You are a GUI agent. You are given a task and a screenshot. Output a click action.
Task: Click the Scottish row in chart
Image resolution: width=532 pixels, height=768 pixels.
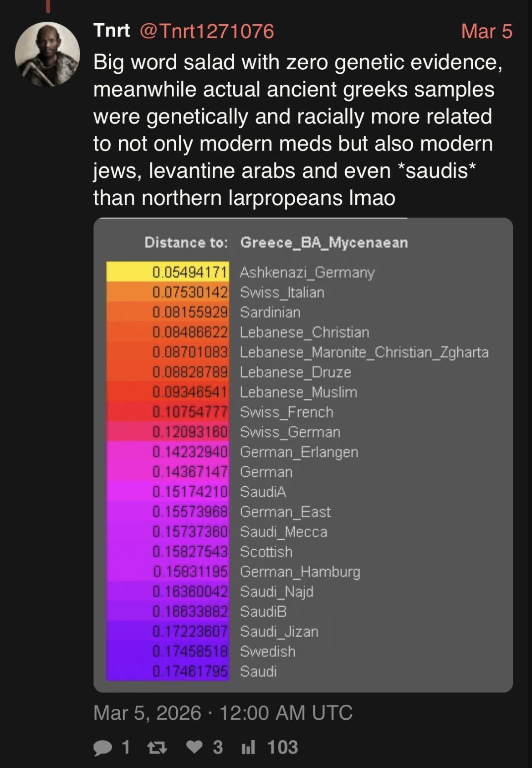point(266,552)
